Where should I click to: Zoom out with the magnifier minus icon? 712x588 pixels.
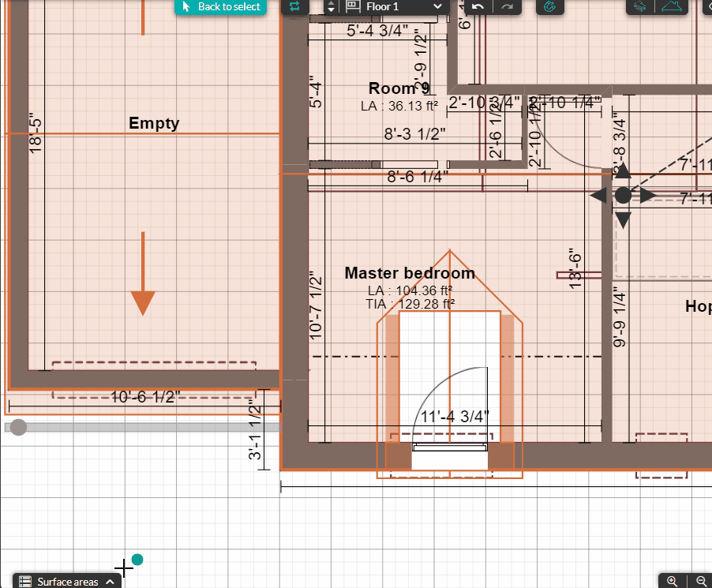(x=701, y=582)
